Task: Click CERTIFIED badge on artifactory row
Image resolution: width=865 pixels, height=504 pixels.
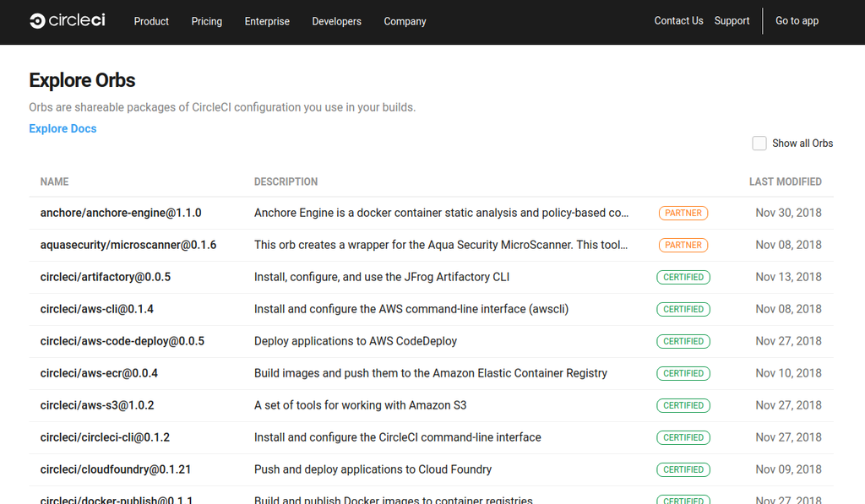Action: tap(683, 277)
